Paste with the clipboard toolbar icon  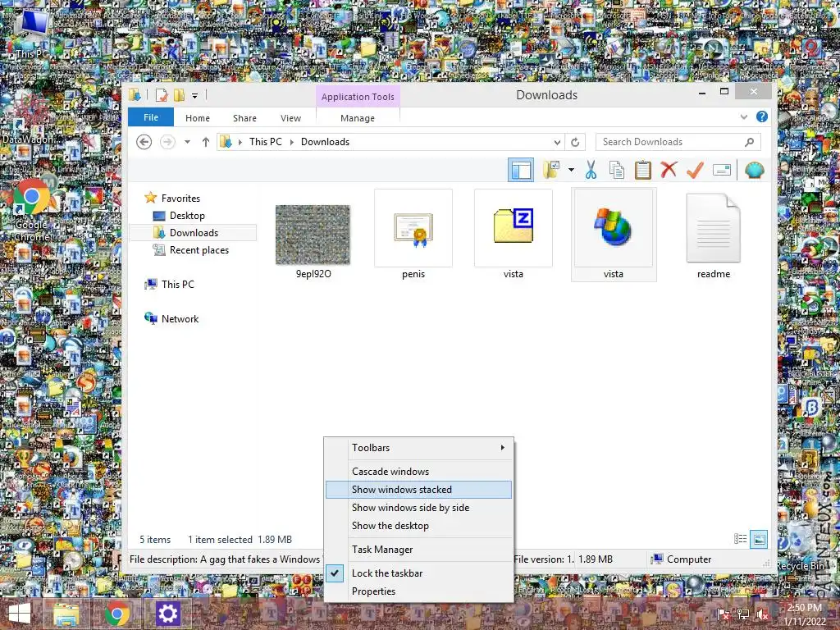coord(643,171)
